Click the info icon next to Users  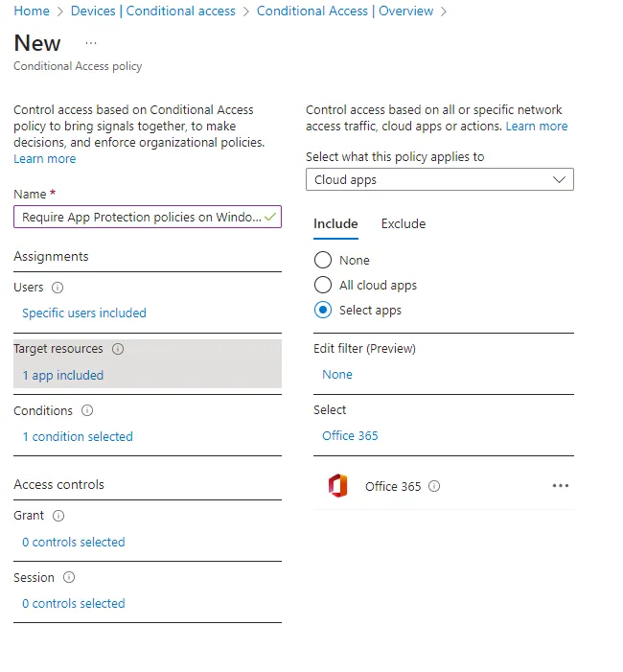(x=58, y=288)
